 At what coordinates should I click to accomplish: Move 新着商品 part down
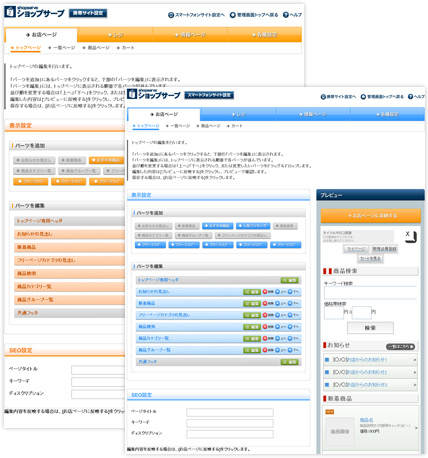(293, 304)
